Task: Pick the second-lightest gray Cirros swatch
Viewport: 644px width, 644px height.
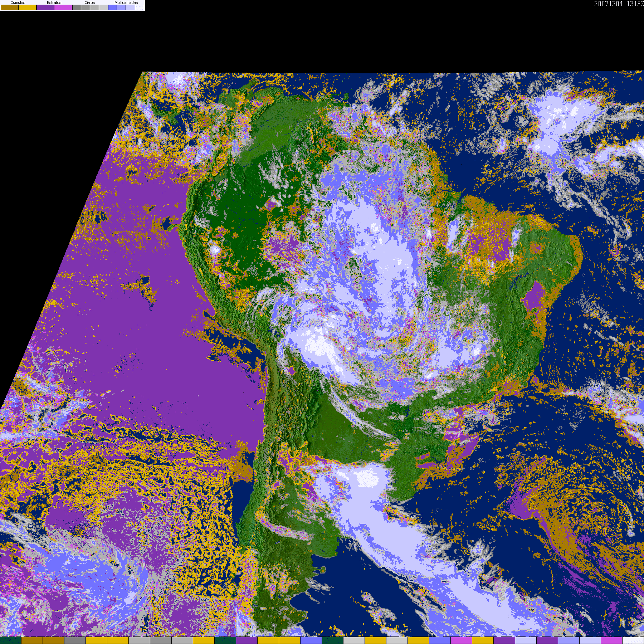Action: (94, 8)
